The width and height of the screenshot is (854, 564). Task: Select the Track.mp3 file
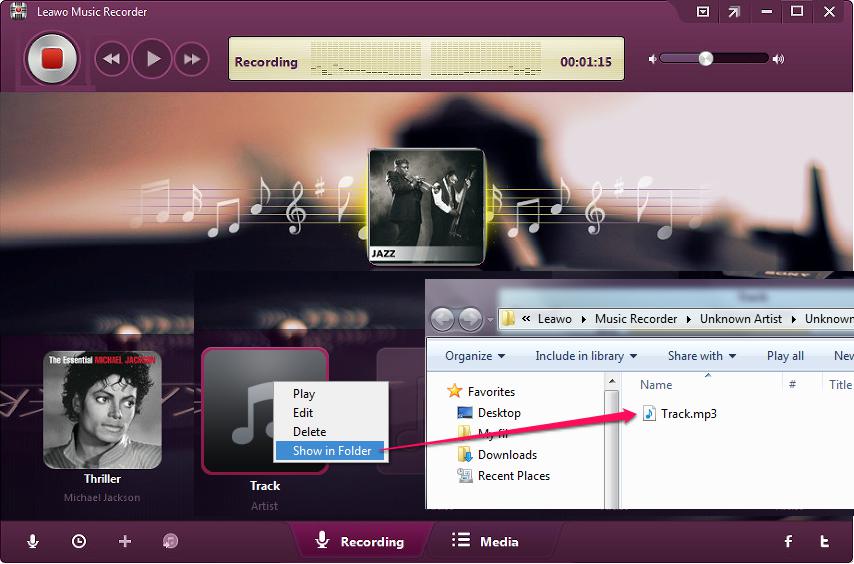pos(680,414)
